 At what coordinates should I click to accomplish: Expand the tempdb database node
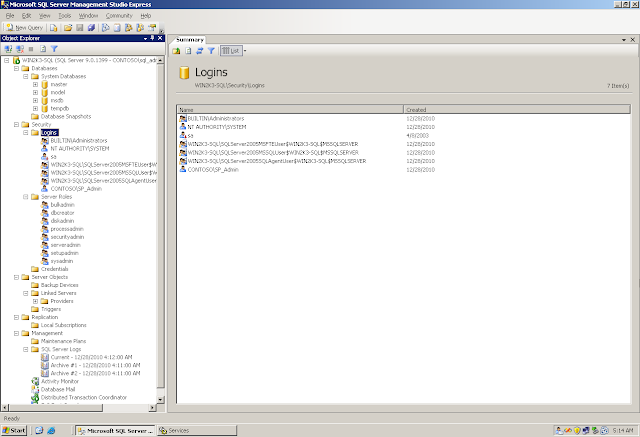click(x=35, y=109)
